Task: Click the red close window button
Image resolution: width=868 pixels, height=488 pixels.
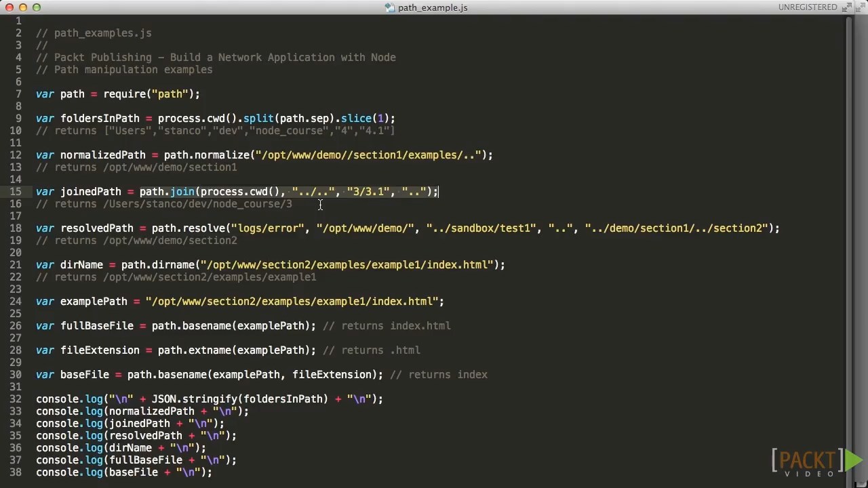Action: tap(9, 7)
